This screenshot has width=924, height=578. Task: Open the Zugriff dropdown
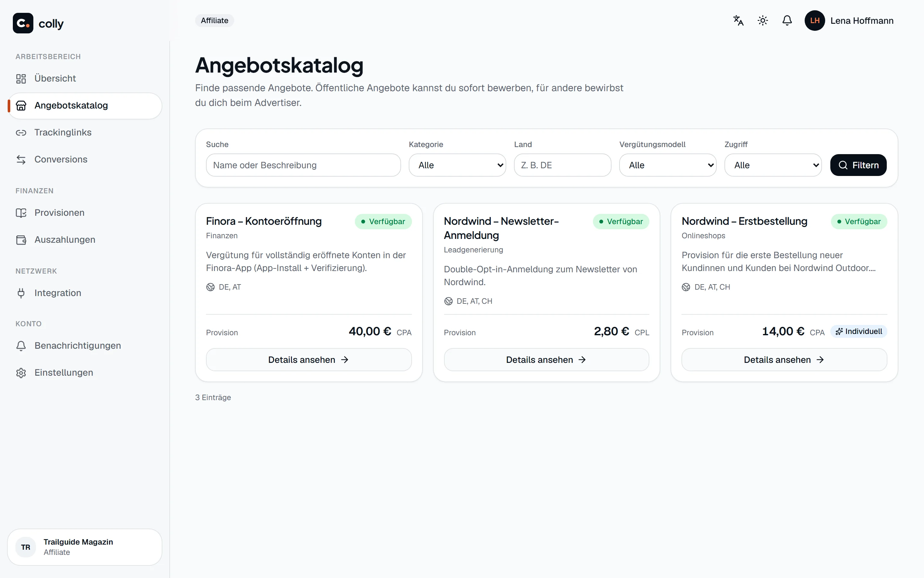(x=773, y=165)
